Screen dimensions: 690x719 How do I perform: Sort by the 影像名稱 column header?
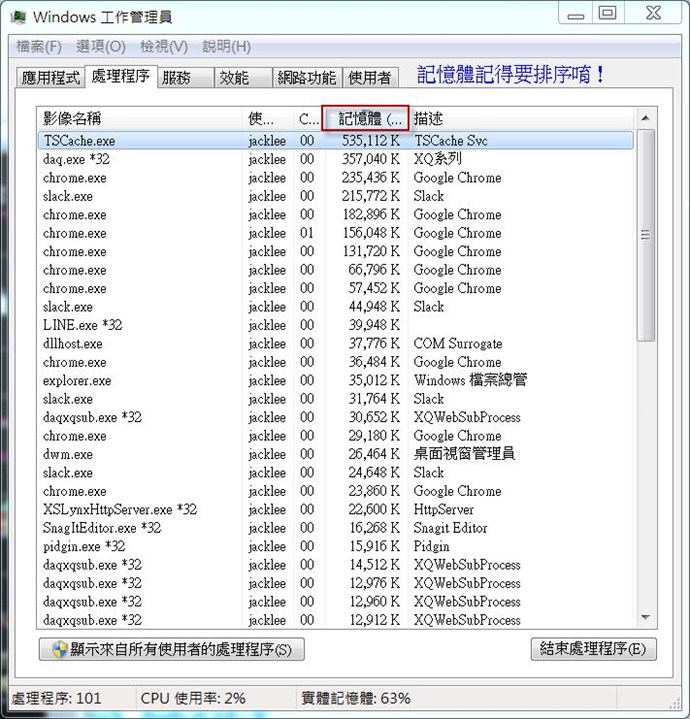pos(140,119)
